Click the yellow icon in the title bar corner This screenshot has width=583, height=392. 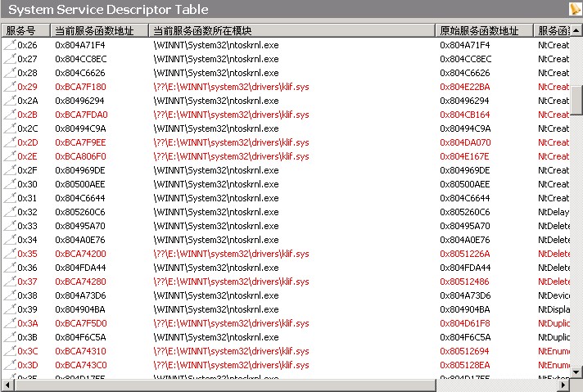pyautogui.click(x=576, y=8)
